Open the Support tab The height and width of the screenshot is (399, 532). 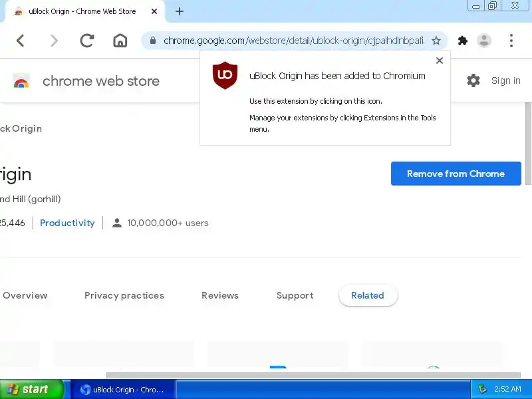(295, 295)
